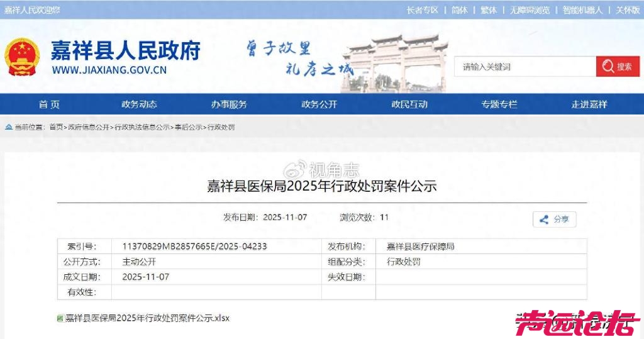Viewport: 644px width, 339px height.
Task: Click the 发布机构 label cell
Action: (348, 247)
